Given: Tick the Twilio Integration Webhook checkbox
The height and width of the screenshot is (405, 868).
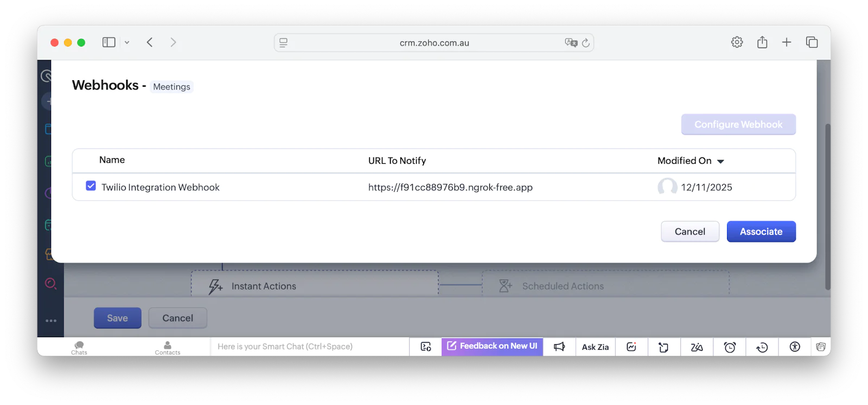Looking at the screenshot, I should coord(91,186).
